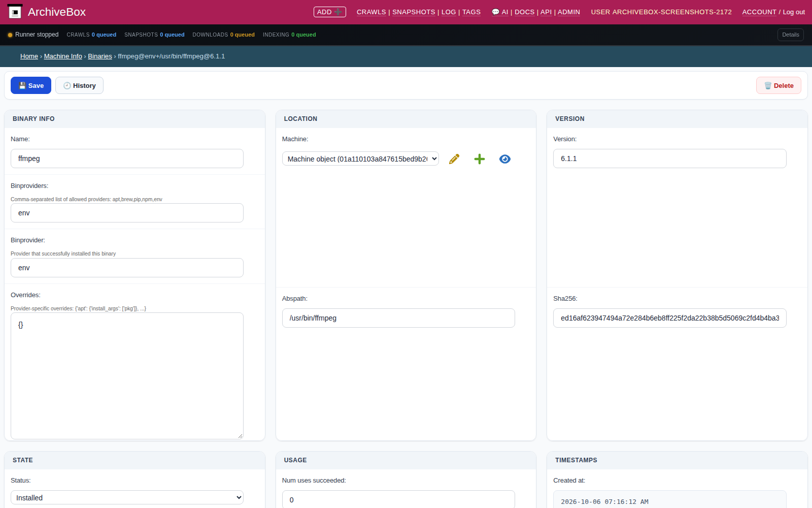812x508 pixels.
Task: Click the Version field 6.1.1
Action: tap(670, 158)
